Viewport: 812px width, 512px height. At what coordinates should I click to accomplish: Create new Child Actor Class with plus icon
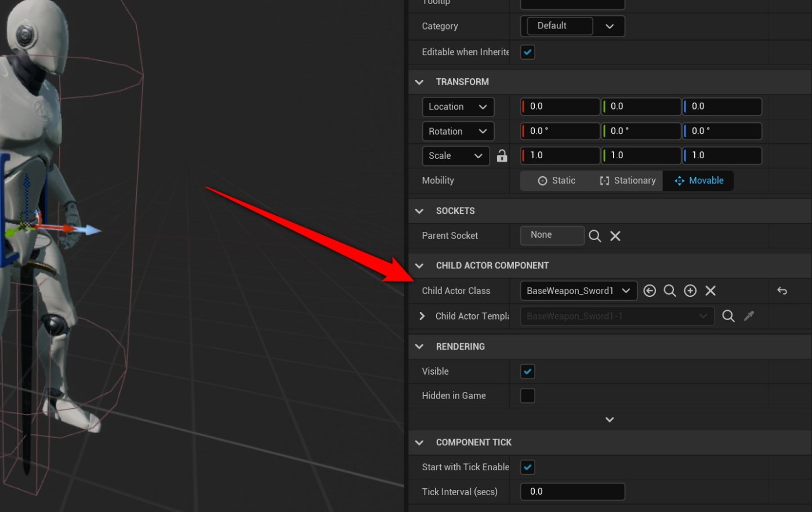coord(690,291)
